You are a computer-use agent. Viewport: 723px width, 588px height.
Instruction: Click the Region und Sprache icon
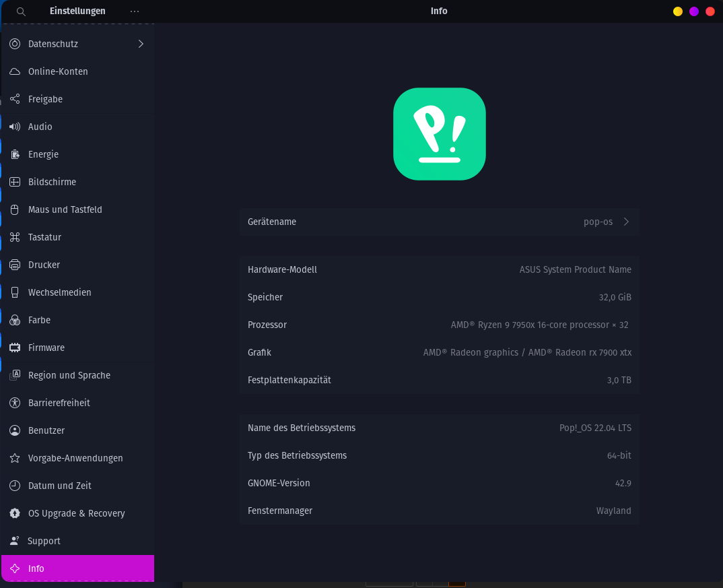pos(15,375)
